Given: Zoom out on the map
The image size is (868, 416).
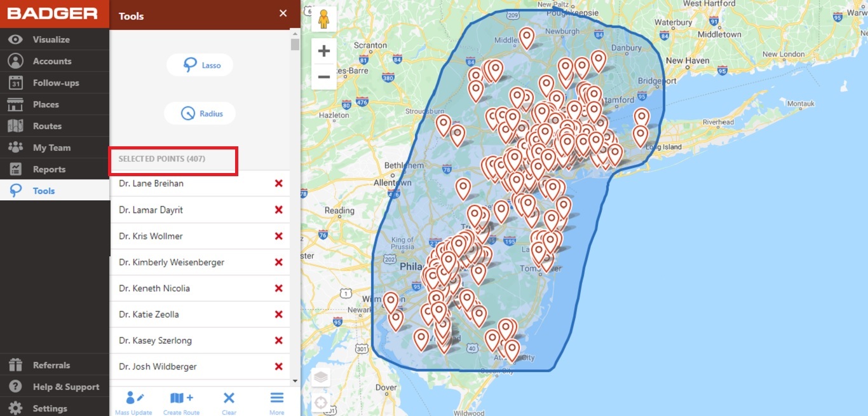Looking at the screenshot, I should tap(324, 77).
